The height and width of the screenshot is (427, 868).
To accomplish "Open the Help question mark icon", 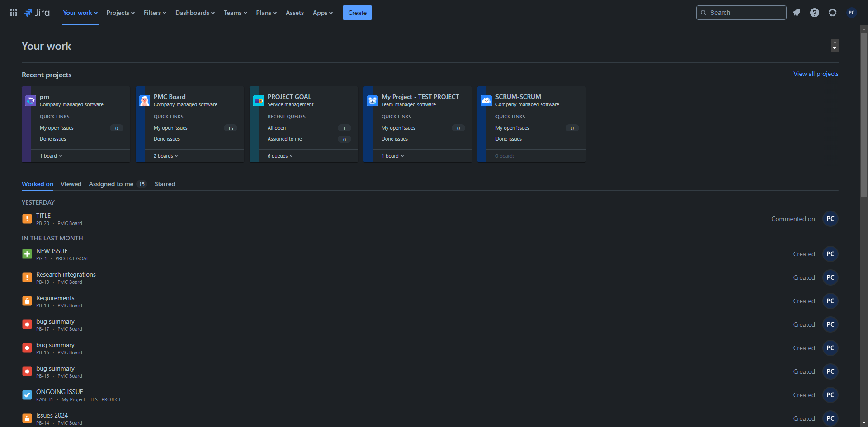I will pos(815,13).
